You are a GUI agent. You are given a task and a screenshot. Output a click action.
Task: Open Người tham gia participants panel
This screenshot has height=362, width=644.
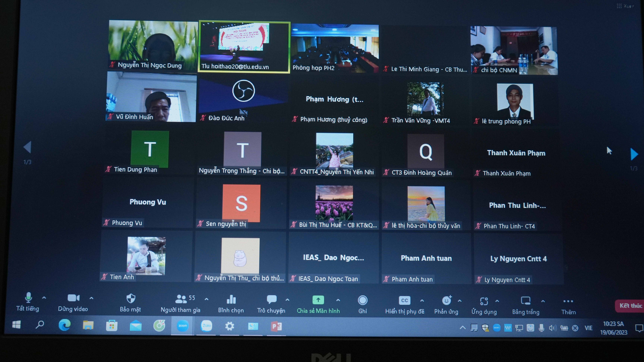(181, 299)
